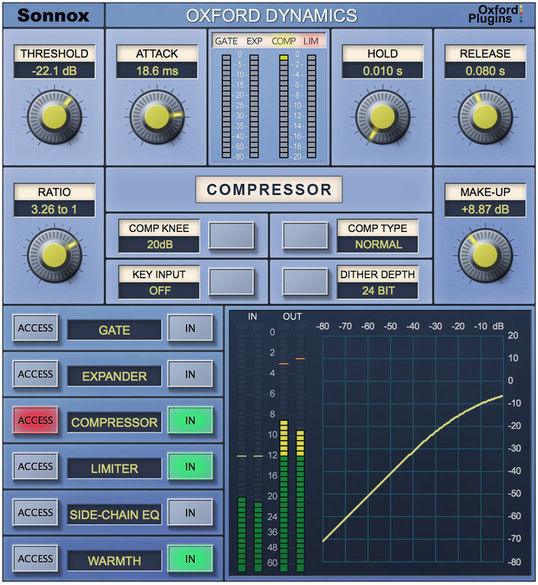Viewport: 538px width, 585px height.
Task: Open Gate section with its ACCESS button
Action: [35, 328]
